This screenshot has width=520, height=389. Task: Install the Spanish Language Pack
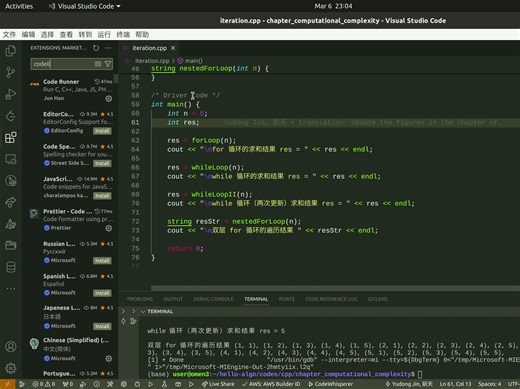pos(102,293)
